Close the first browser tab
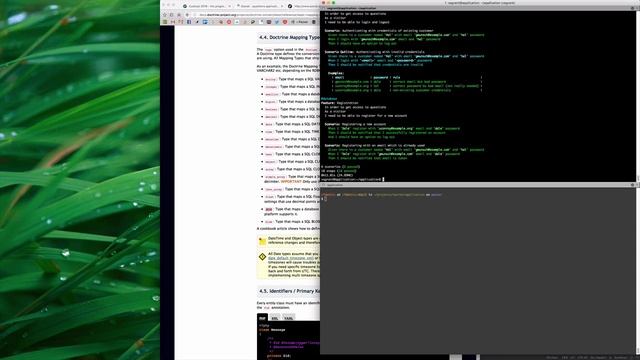Image resolution: width=640 pixels, height=360 pixels. click(230, 6)
